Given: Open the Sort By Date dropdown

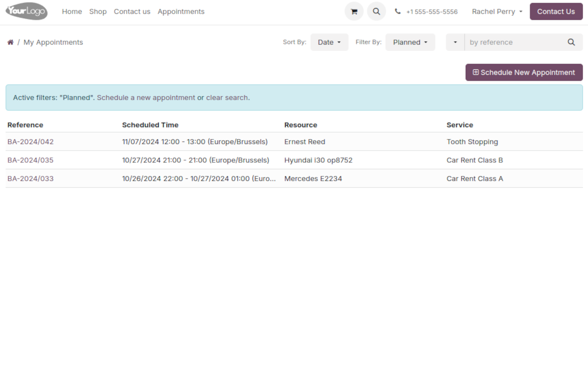Looking at the screenshot, I should tap(329, 42).
